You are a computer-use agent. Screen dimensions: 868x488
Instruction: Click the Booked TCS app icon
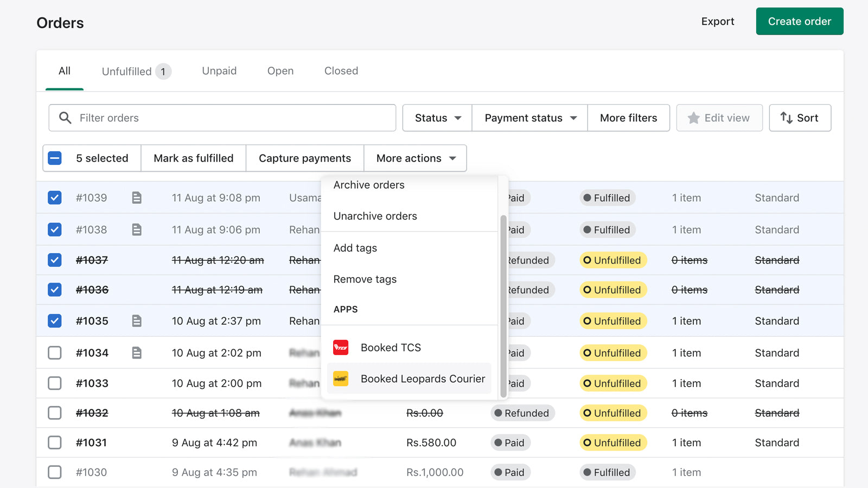coord(341,348)
